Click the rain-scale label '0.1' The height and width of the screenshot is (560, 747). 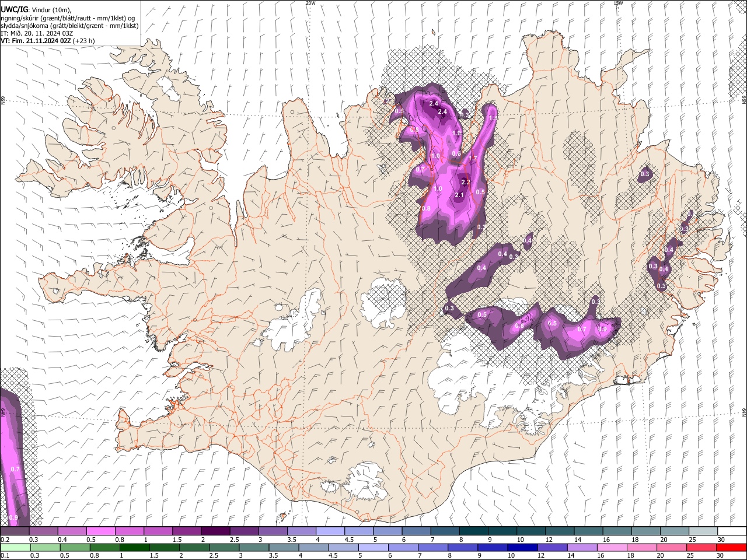[5, 556]
